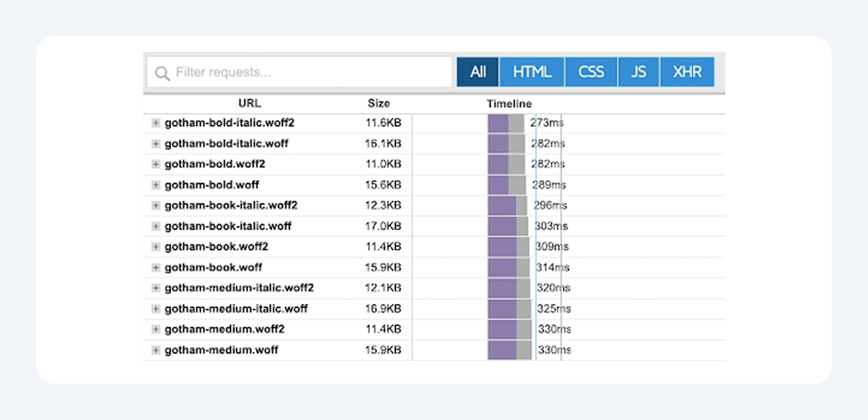Click the timeline bar for gotham-book.woff
This screenshot has width=868, height=420.
(506, 267)
